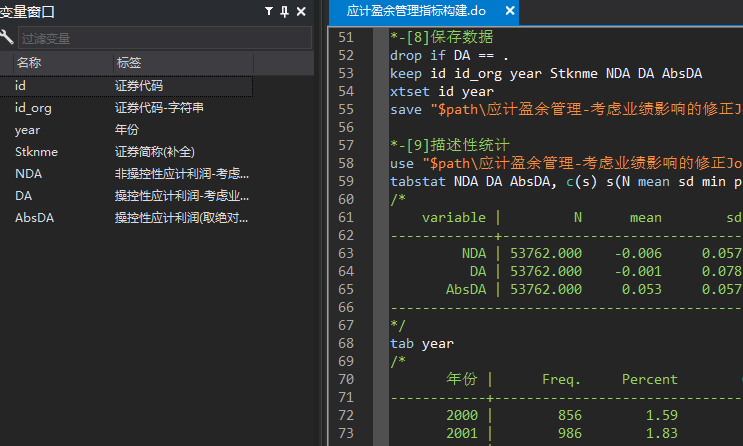Select variable Stknme row
Viewport: 743px width, 446px height.
pyautogui.click(x=126, y=152)
